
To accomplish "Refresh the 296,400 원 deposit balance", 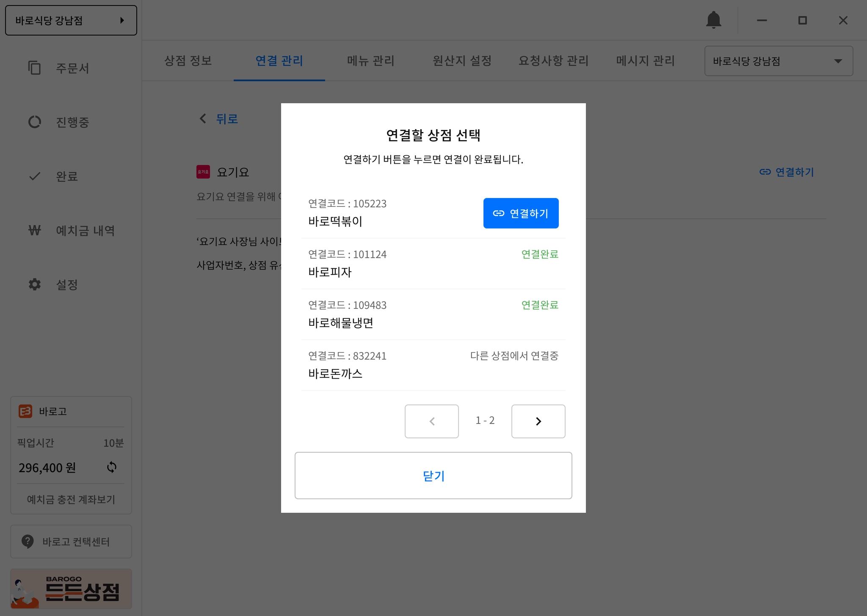I will [x=112, y=467].
